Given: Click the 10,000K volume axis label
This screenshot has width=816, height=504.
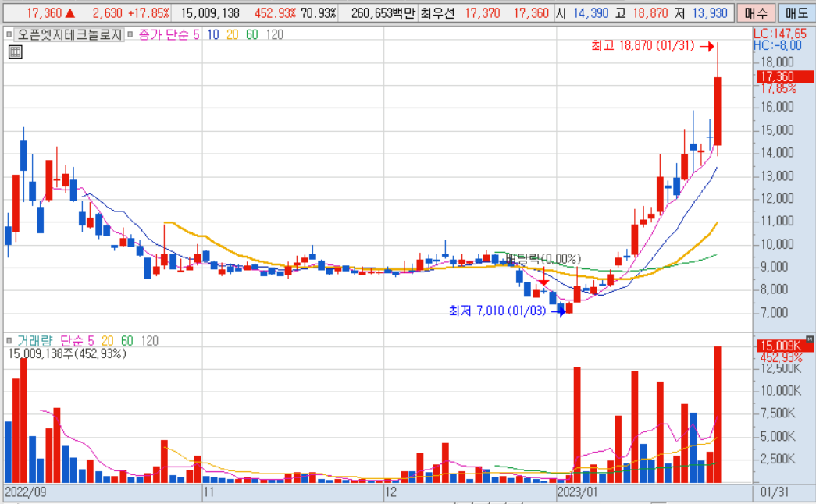Looking at the screenshot, I should pyautogui.click(x=781, y=391).
